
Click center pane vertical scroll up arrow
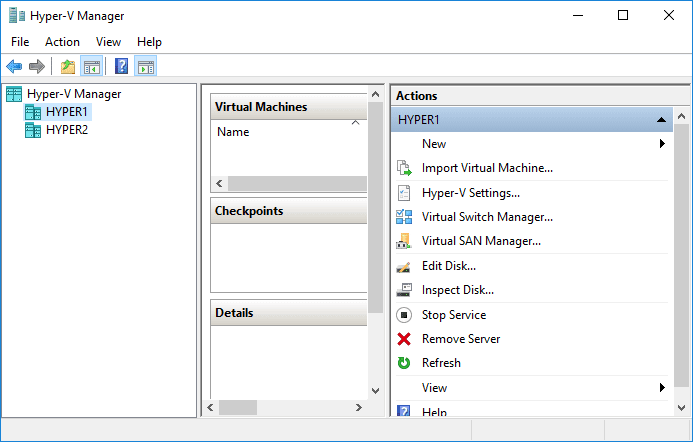click(x=375, y=94)
